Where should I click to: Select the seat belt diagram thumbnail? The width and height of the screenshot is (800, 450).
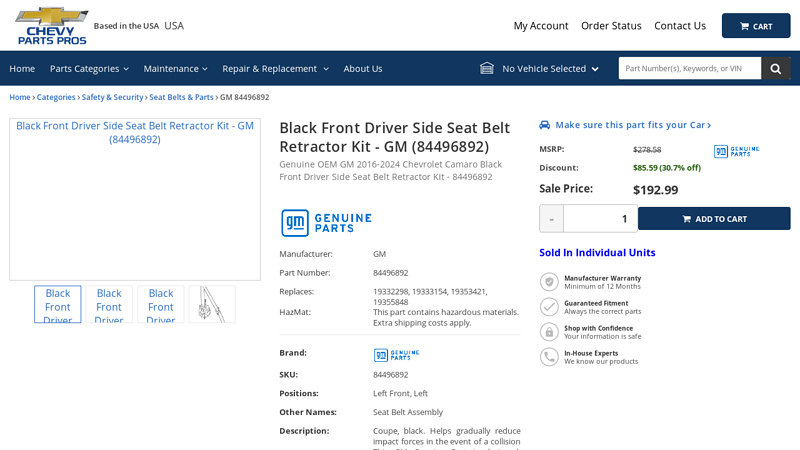(212, 304)
